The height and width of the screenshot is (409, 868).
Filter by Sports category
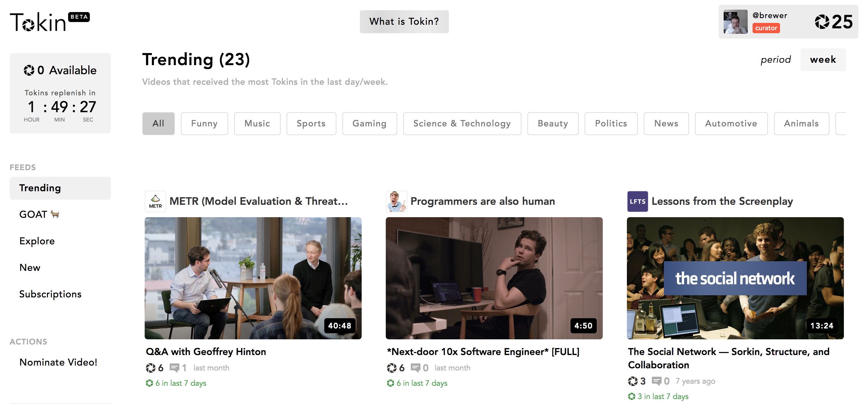click(311, 123)
